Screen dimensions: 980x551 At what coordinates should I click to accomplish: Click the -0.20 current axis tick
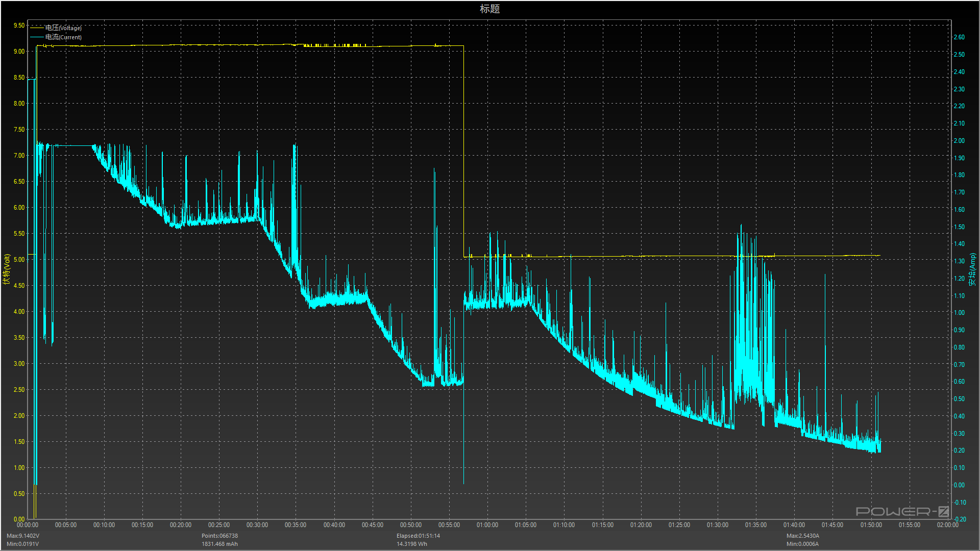coord(960,519)
